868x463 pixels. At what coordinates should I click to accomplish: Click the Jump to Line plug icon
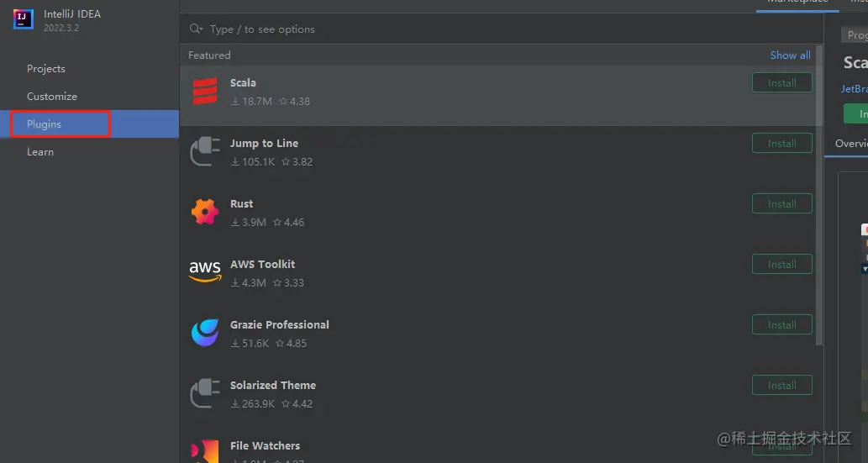click(205, 151)
